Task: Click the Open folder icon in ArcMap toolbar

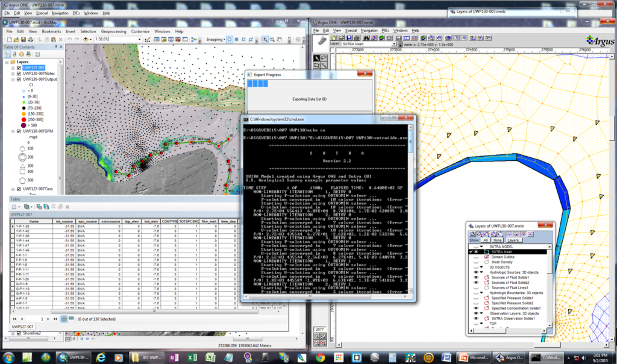Action: [x=16, y=39]
